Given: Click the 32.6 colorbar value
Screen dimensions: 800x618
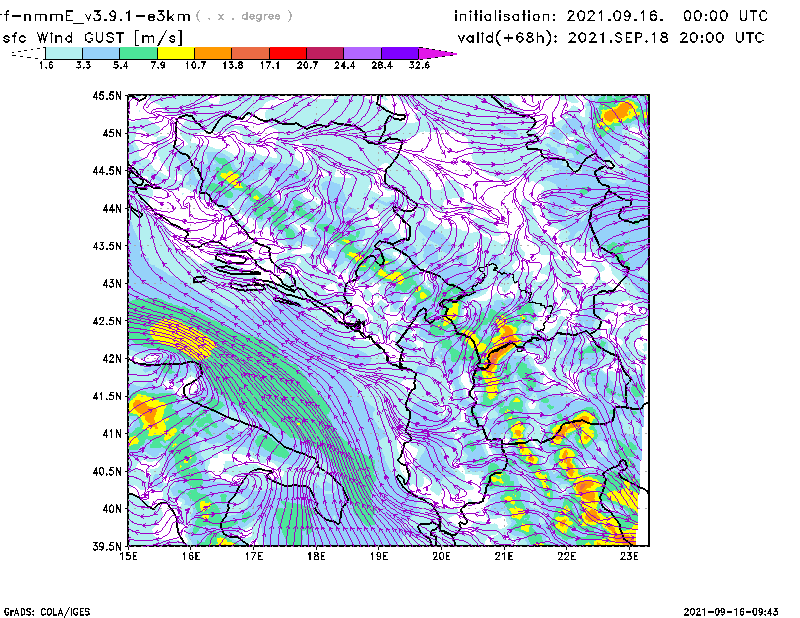Looking at the screenshot, I should tap(419, 65).
